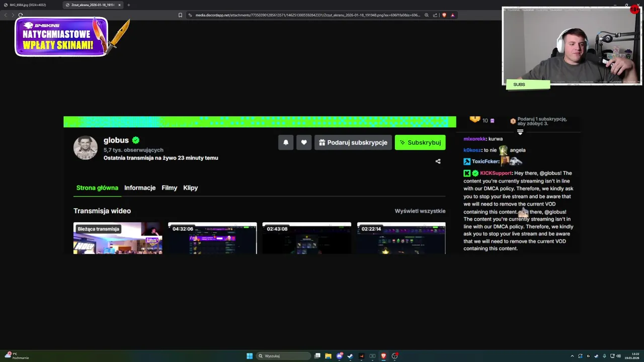Open Discord from the taskbar
644x362 pixels.
click(x=340, y=356)
